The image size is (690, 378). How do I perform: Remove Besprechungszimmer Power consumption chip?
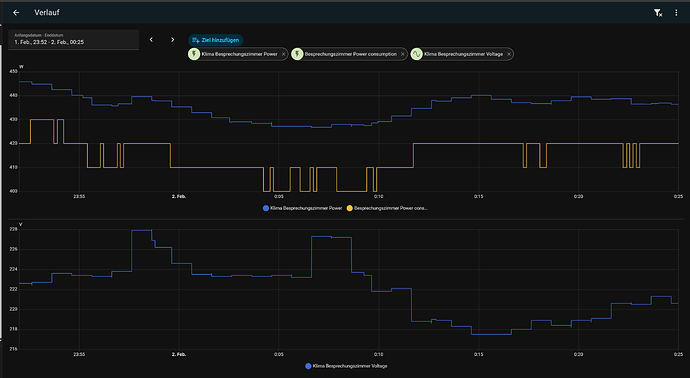403,54
